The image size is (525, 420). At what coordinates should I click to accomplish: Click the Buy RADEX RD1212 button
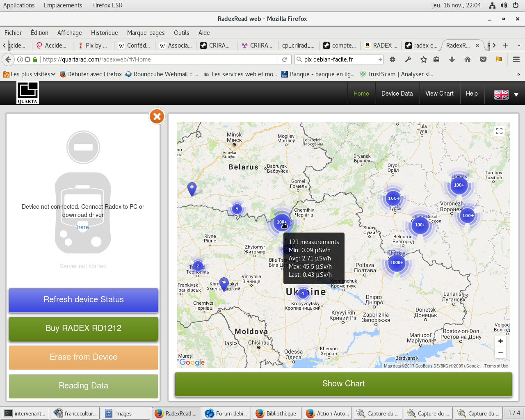83,329
